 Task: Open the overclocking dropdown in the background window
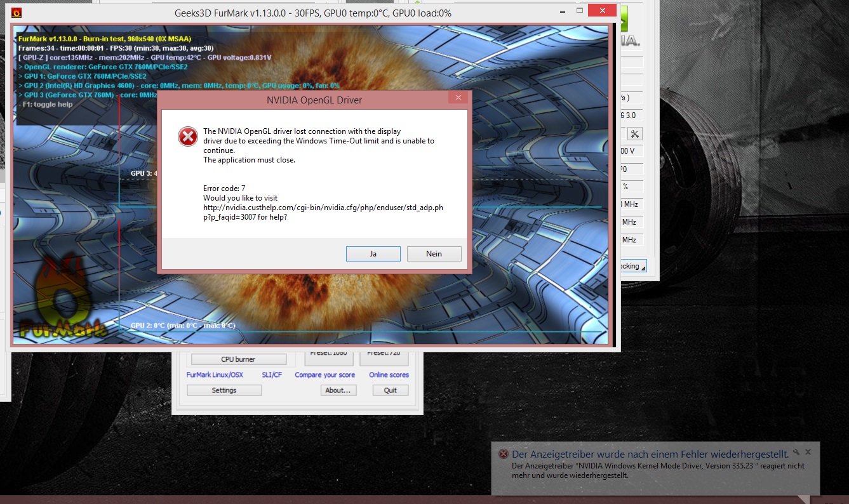(632, 266)
